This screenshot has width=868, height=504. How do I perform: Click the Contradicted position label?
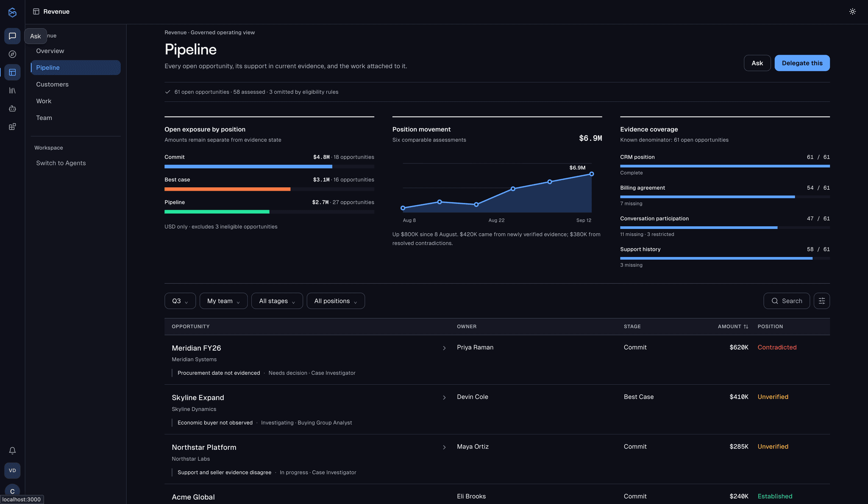coord(777,347)
